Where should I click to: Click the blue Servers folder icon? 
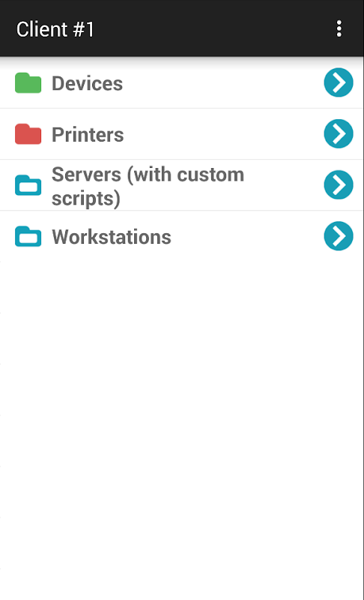pyautogui.click(x=28, y=185)
